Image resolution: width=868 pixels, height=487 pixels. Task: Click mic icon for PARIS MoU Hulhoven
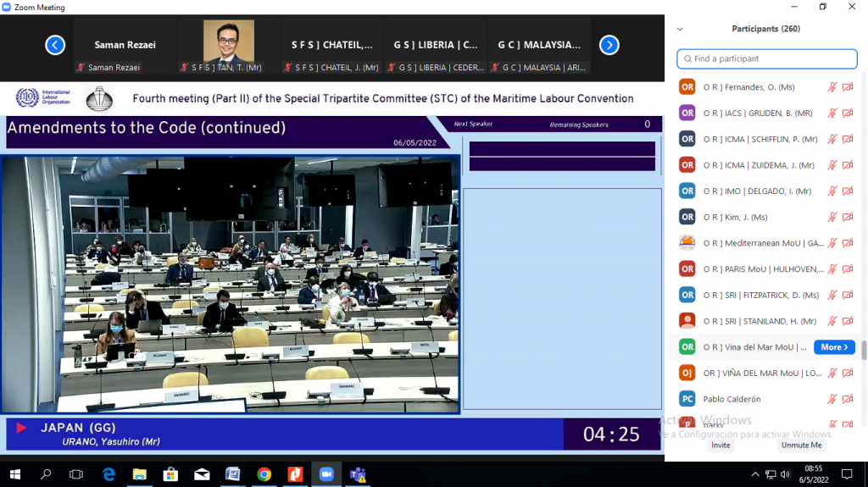coord(832,269)
